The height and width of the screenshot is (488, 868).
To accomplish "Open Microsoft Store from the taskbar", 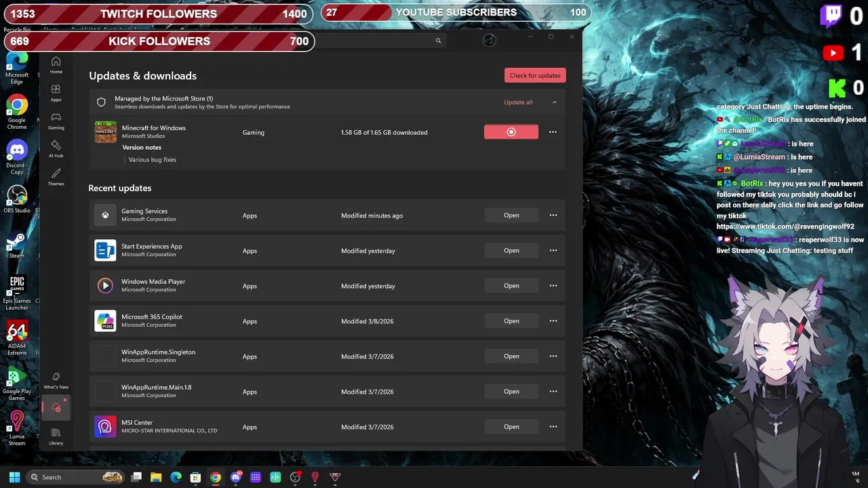I will point(195,477).
